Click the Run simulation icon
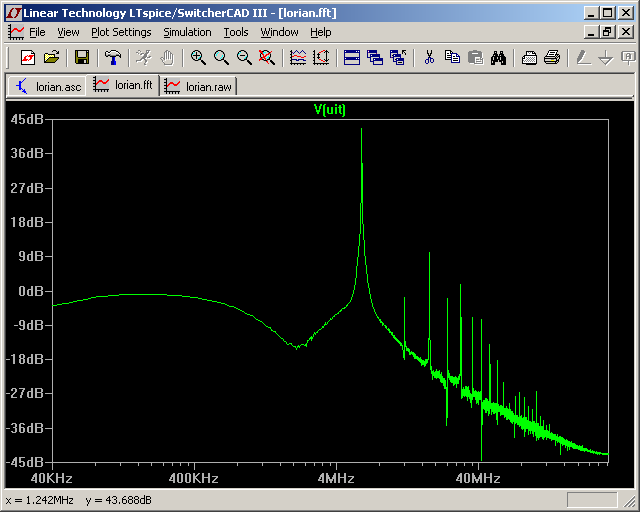Image resolution: width=640 pixels, height=512 pixels. [143, 58]
